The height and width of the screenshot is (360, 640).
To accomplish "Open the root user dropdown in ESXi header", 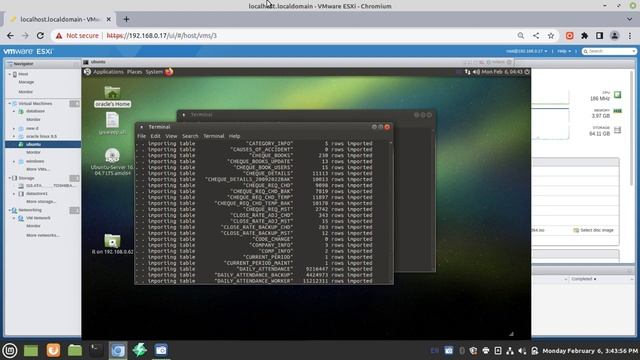I will [x=527, y=51].
